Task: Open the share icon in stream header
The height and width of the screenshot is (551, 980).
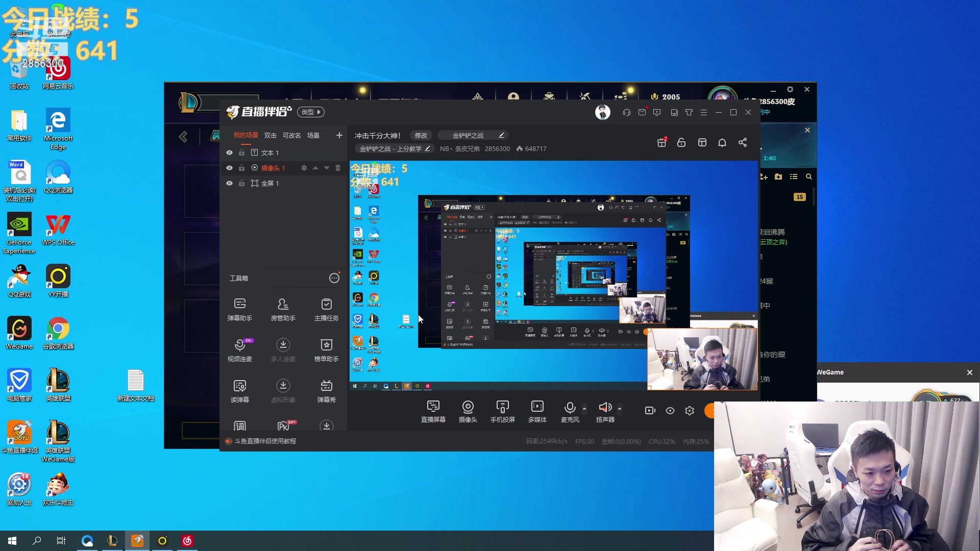Action: (743, 142)
